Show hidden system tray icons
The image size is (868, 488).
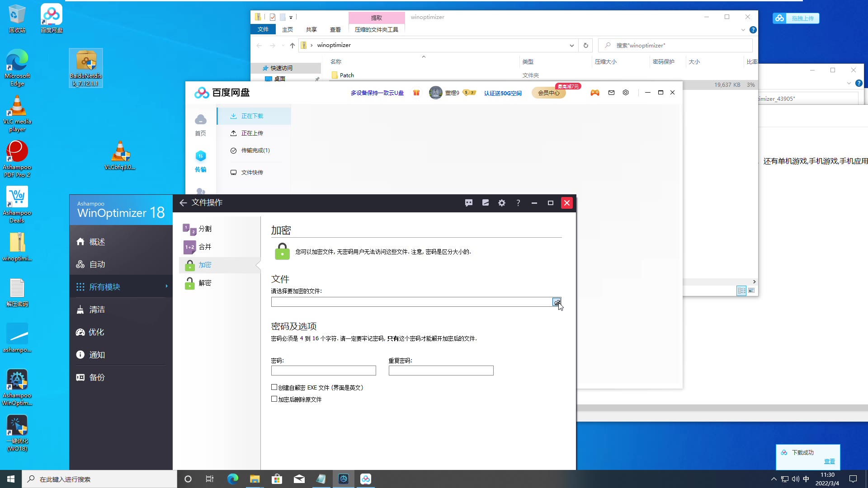[774, 479]
